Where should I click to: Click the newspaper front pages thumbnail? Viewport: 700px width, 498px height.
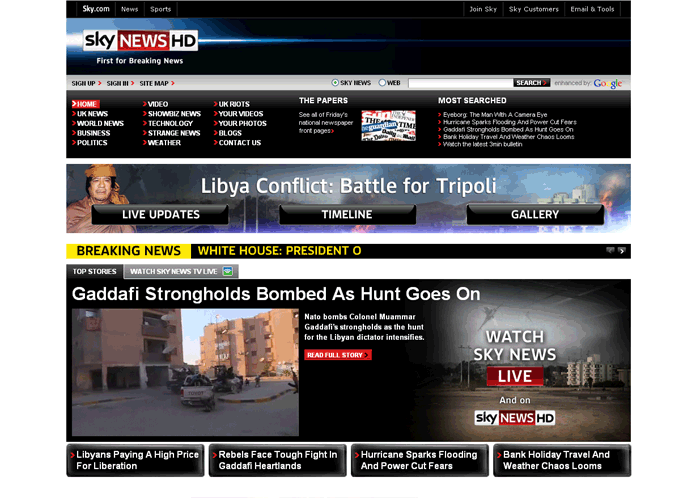point(388,125)
